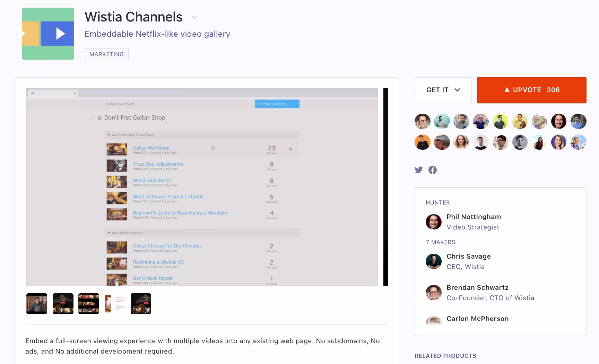Open Brendan Schwartz's profile

pyautogui.click(x=477, y=287)
